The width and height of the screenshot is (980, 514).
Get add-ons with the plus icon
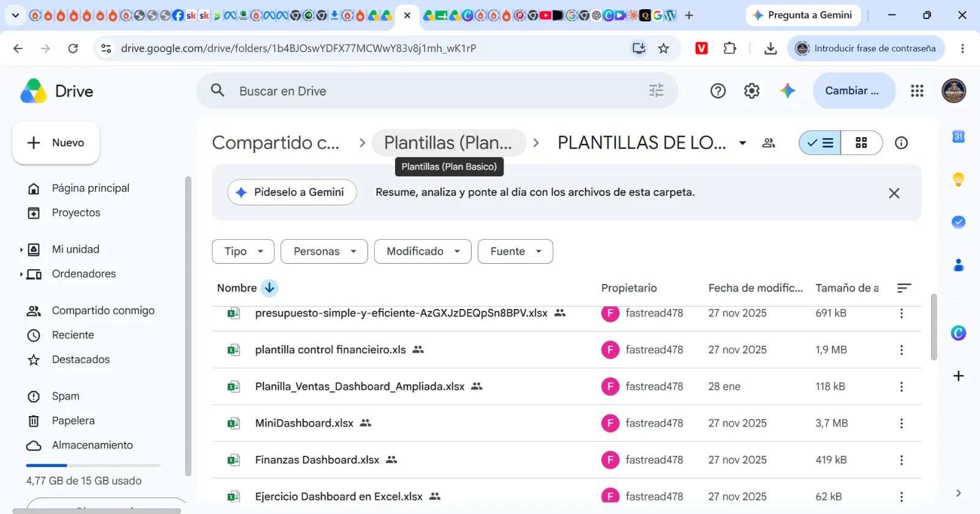point(959,376)
